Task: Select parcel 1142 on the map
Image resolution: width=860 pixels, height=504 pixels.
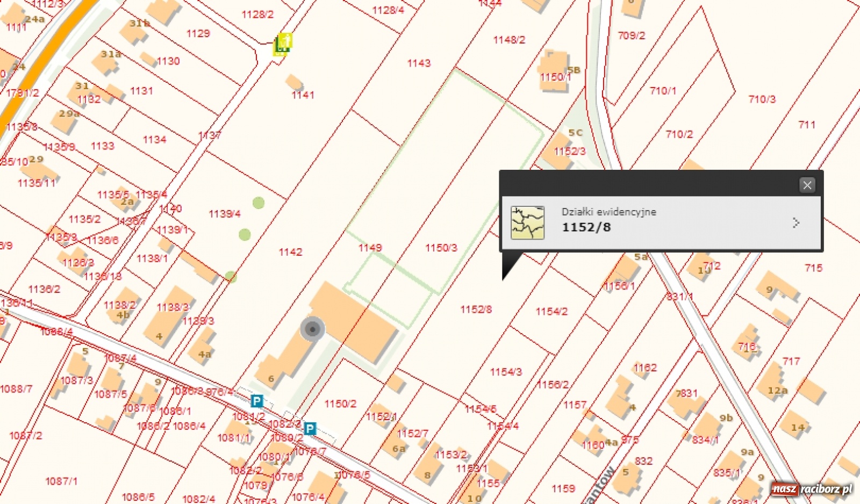Action: [290, 252]
